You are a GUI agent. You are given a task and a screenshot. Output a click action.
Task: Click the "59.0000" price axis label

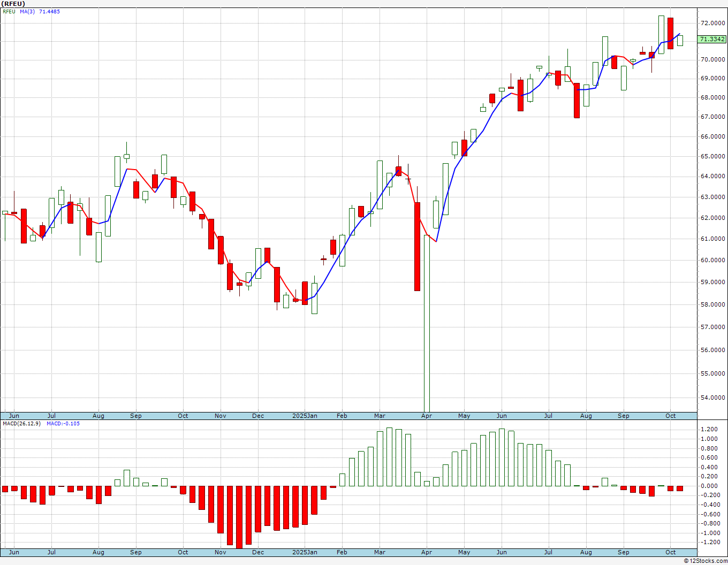[712, 282]
